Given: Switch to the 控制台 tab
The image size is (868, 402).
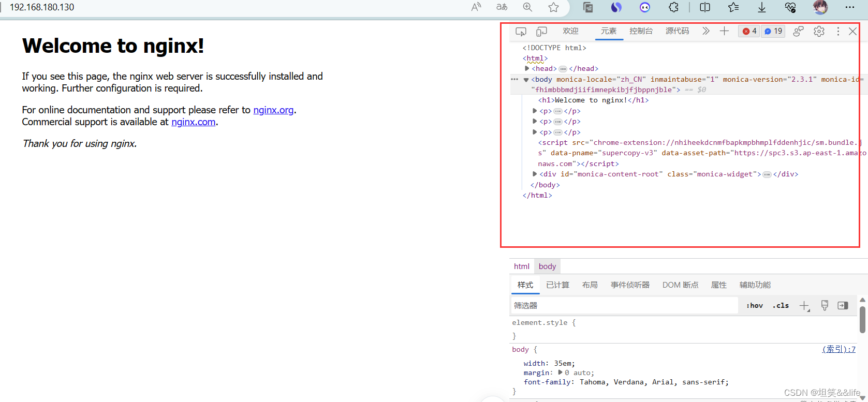Looking at the screenshot, I should (641, 31).
